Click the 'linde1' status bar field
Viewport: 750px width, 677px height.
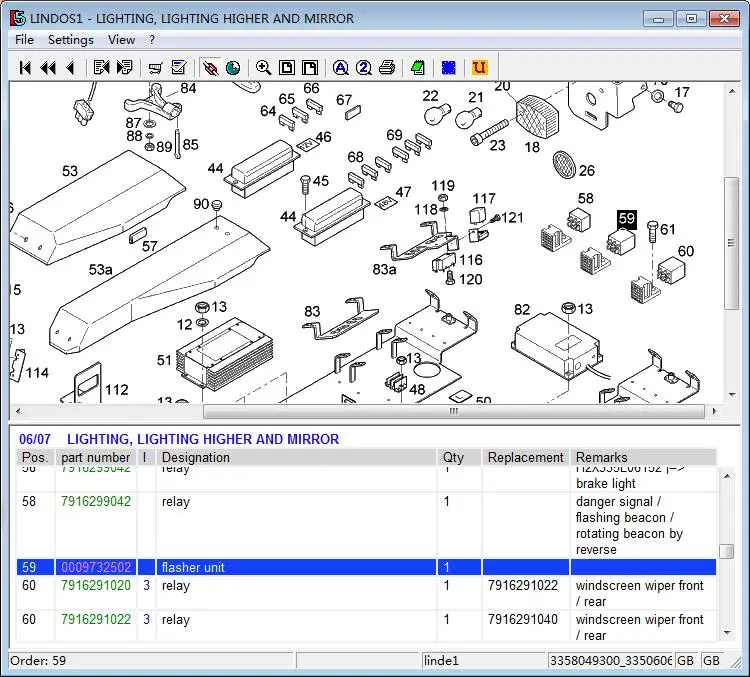pos(483,661)
